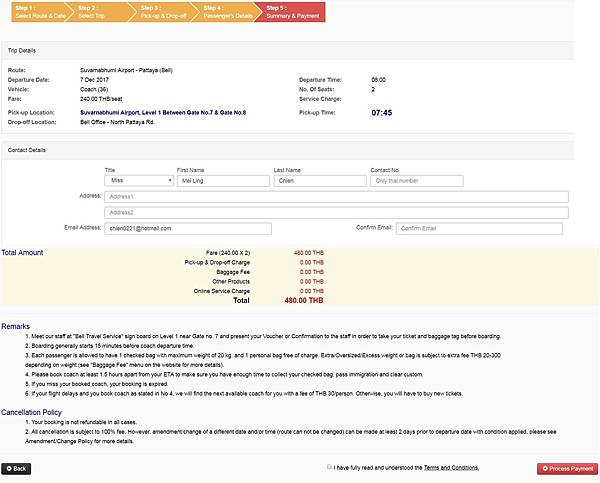The height and width of the screenshot is (483, 600).
Task: Tick the Terms and Conditions checkbox
Action: [329, 467]
